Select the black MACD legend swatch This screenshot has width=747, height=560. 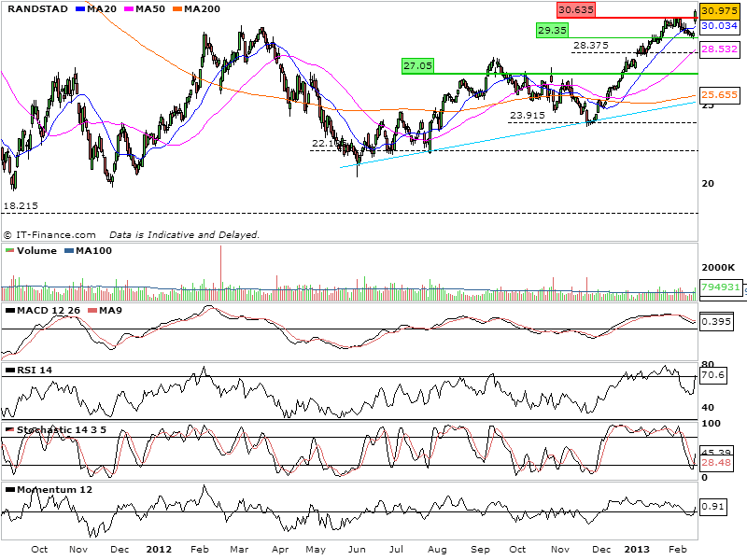(x=10, y=311)
